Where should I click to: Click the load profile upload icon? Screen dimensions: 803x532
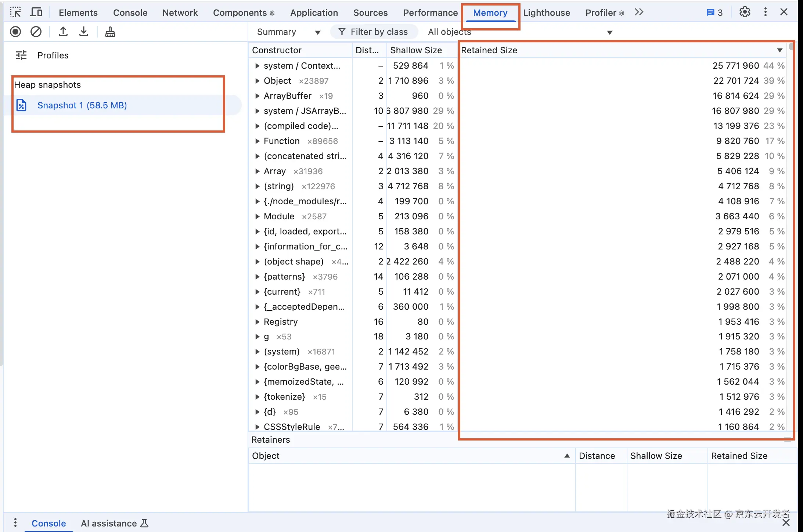(x=63, y=32)
